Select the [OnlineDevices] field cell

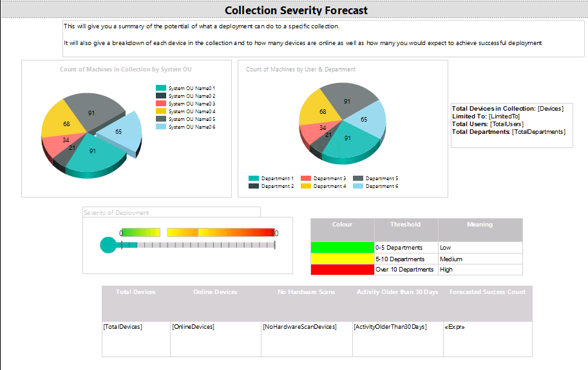click(216, 339)
